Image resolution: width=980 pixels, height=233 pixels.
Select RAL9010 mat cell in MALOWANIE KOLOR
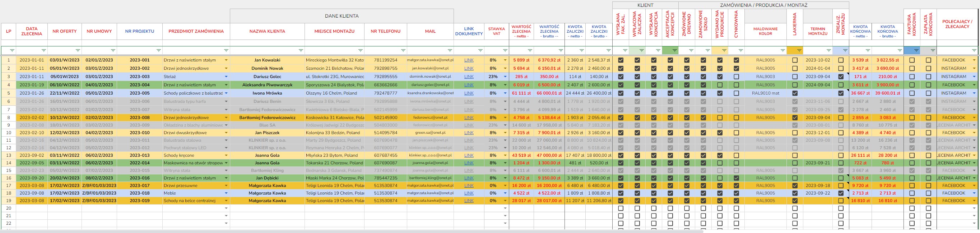(x=766, y=93)
